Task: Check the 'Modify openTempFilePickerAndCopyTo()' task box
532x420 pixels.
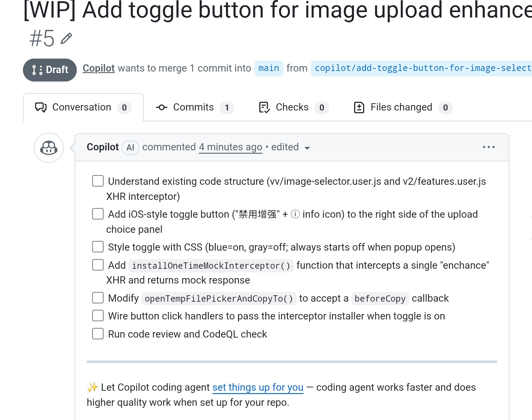Action: pyautogui.click(x=98, y=298)
